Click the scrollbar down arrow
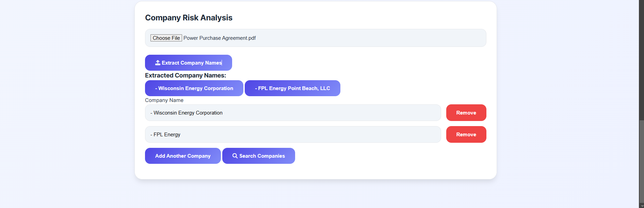The height and width of the screenshot is (208, 644). pyautogui.click(x=641, y=205)
